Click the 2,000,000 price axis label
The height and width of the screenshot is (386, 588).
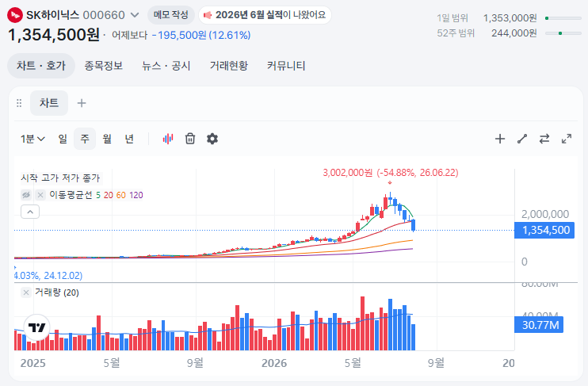[545, 214]
